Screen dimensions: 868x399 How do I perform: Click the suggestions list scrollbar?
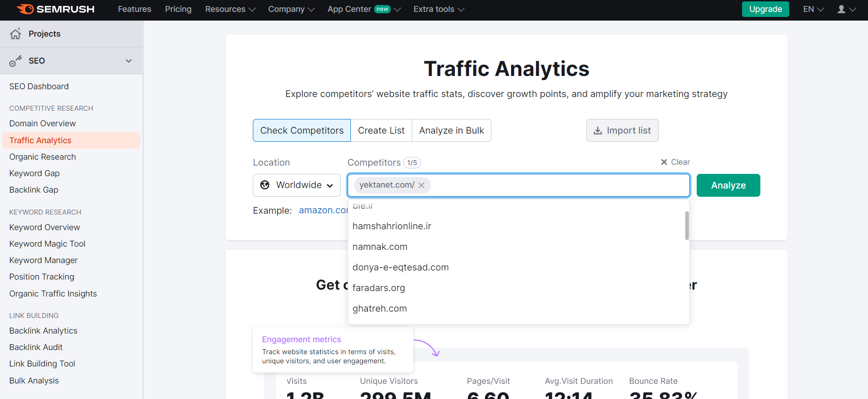[687, 225]
